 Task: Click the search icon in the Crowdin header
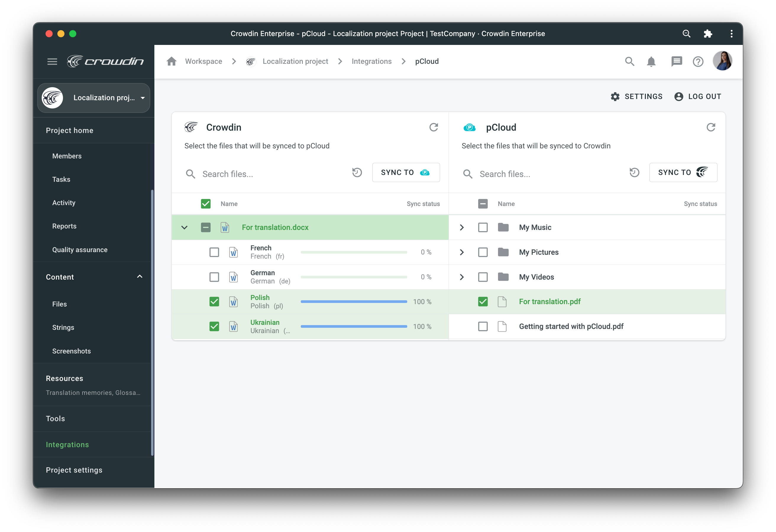pyautogui.click(x=629, y=61)
